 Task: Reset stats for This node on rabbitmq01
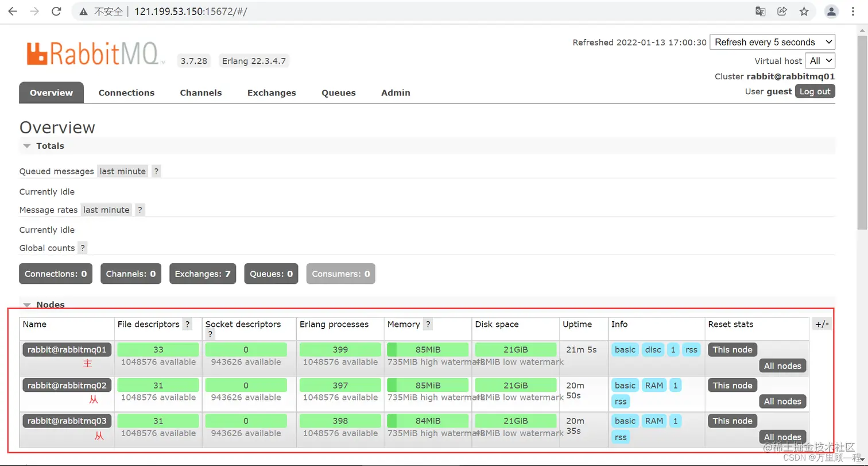click(733, 349)
